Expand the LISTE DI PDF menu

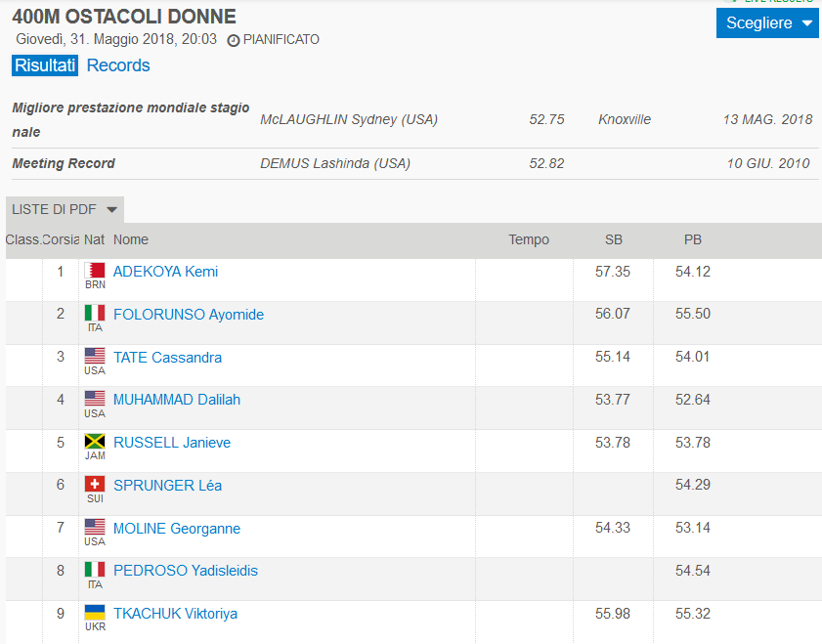click(x=65, y=209)
